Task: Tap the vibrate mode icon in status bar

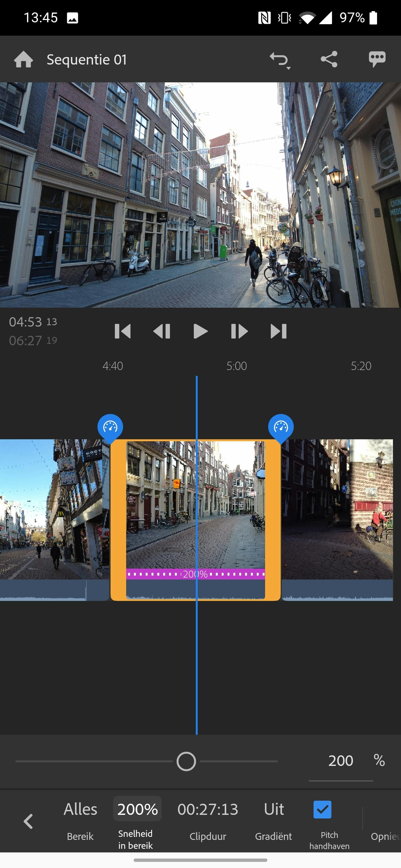Action: pos(285,18)
